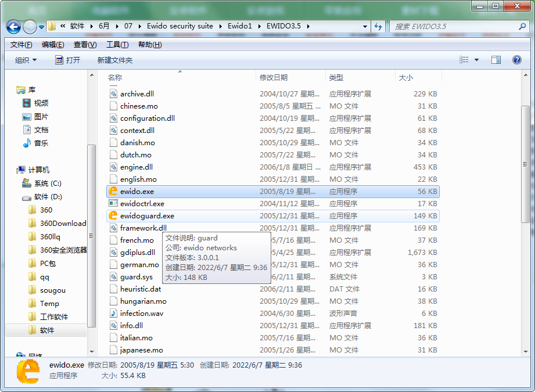
Task: Click the 打开 toolbar button
Action: (x=68, y=60)
